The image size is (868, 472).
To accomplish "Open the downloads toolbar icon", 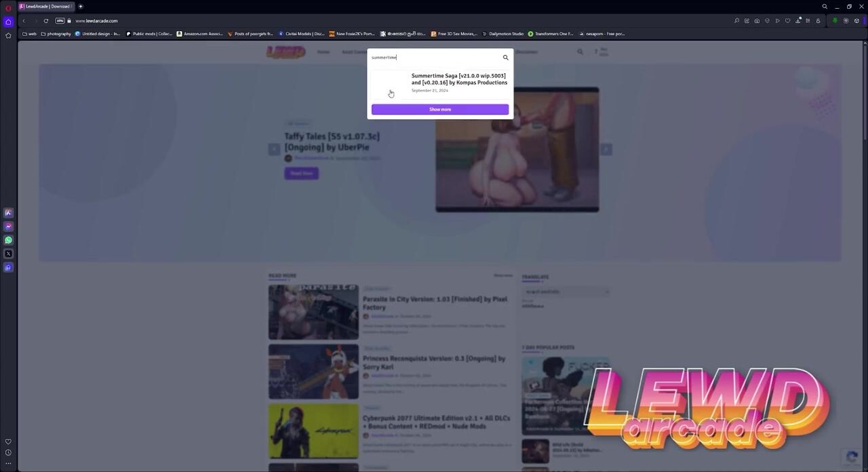I will (x=797, y=21).
